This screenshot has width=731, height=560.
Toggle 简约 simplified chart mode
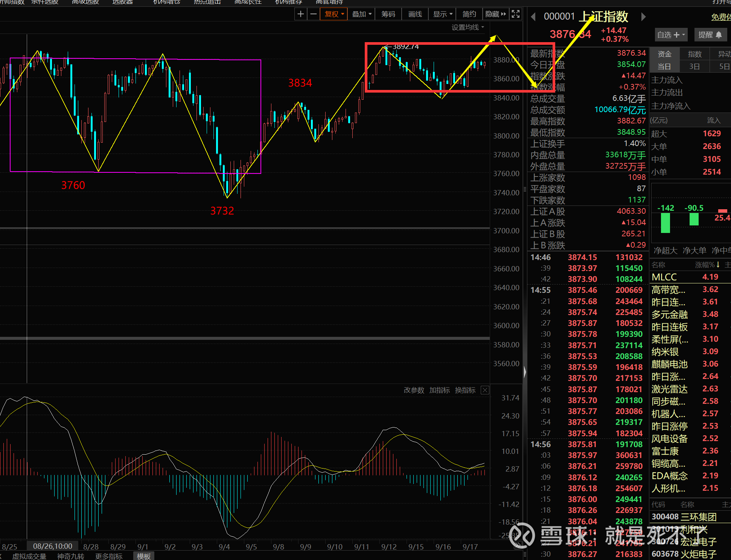pos(469,14)
